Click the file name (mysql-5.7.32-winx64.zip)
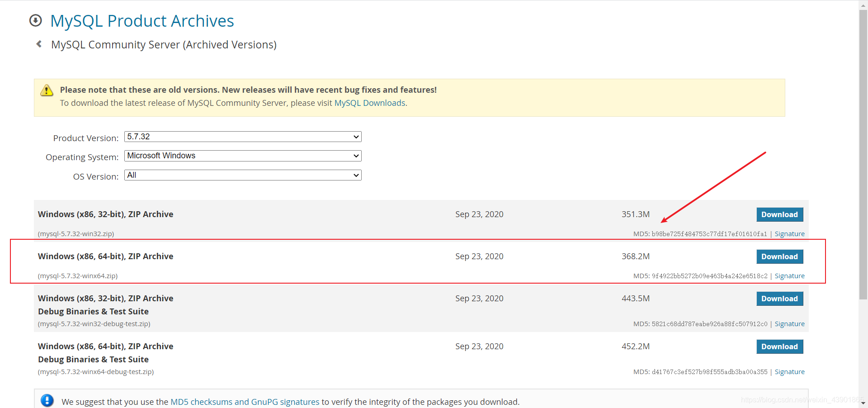This screenshot has width=868, height=408. (78, 276)
